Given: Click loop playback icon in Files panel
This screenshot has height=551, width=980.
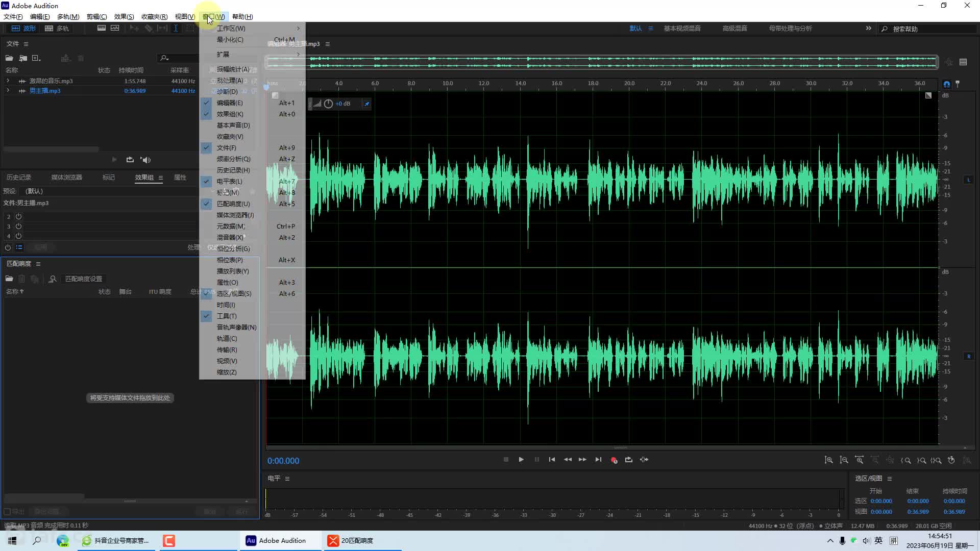Looking at the screenshot, I should click(x=130, y=160).
